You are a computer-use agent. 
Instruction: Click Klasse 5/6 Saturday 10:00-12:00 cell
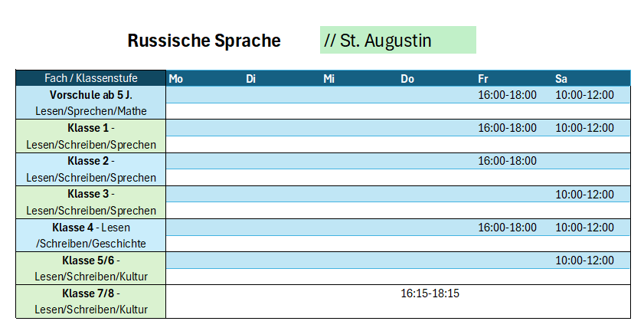pos(584,261)
